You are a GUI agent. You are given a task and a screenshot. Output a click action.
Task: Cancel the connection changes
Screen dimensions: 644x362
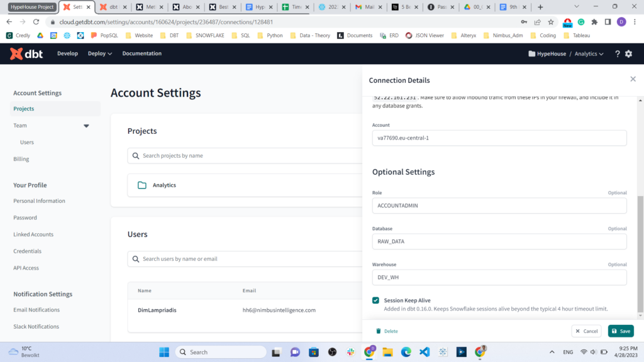point(586,331)
